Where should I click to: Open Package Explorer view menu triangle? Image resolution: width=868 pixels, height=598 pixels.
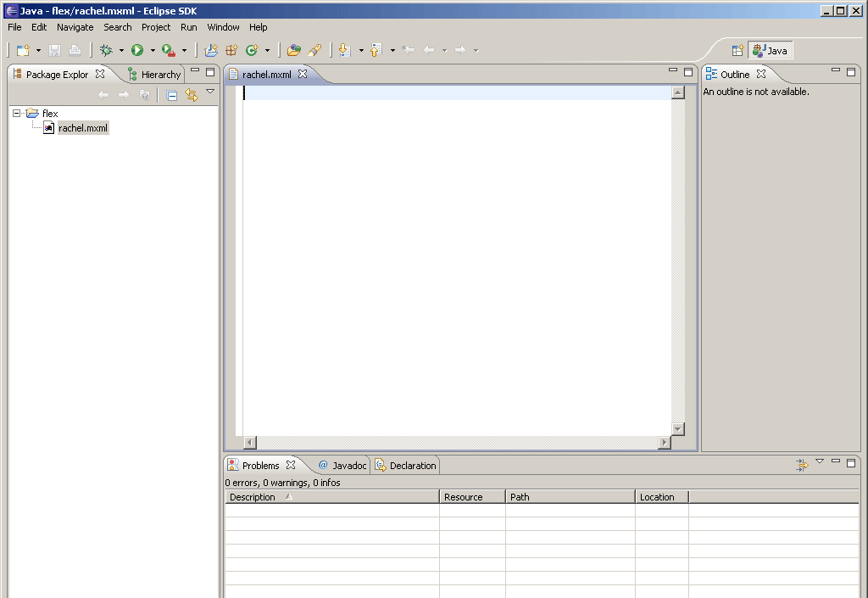tap(210, 92)
